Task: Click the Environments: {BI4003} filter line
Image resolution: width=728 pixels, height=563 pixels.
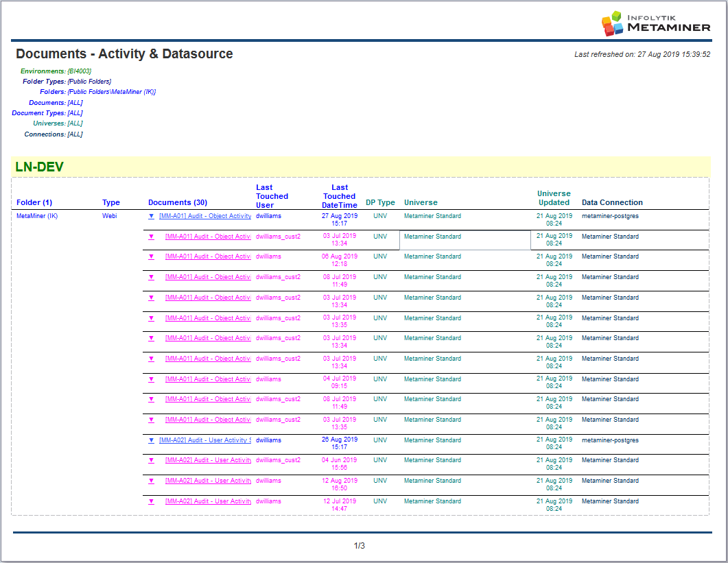Action: point(56,71)
